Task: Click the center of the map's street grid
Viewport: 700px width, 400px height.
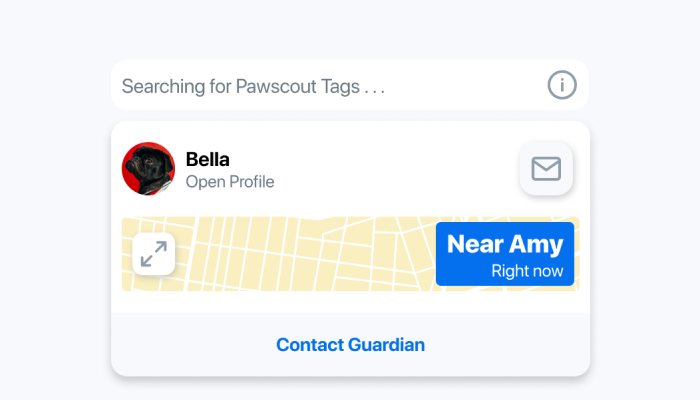Action: [x=304, y=254]
